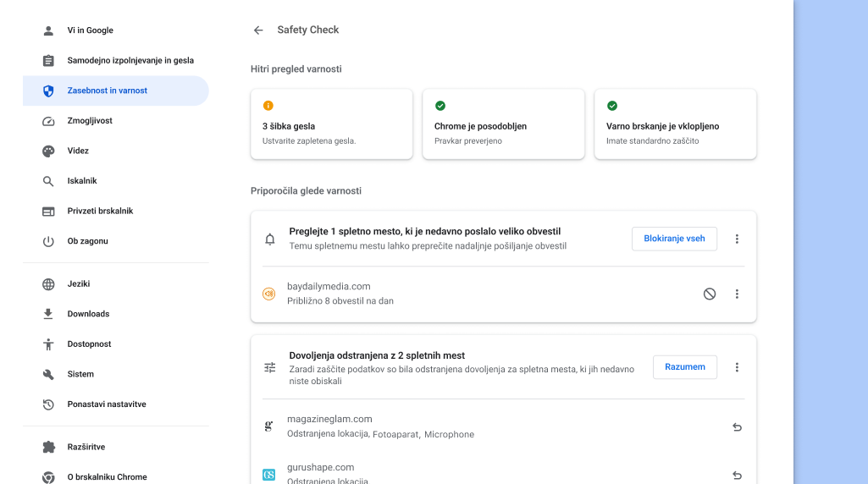The image size is (868, 484).
Task: Open more options menu for notifications recommendation
Action: (736, 239)
